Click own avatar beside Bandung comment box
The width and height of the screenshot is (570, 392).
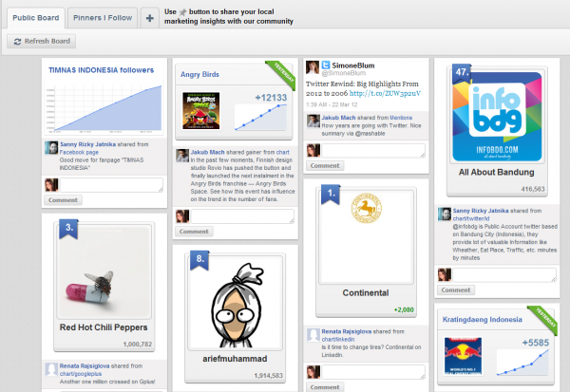445,274
